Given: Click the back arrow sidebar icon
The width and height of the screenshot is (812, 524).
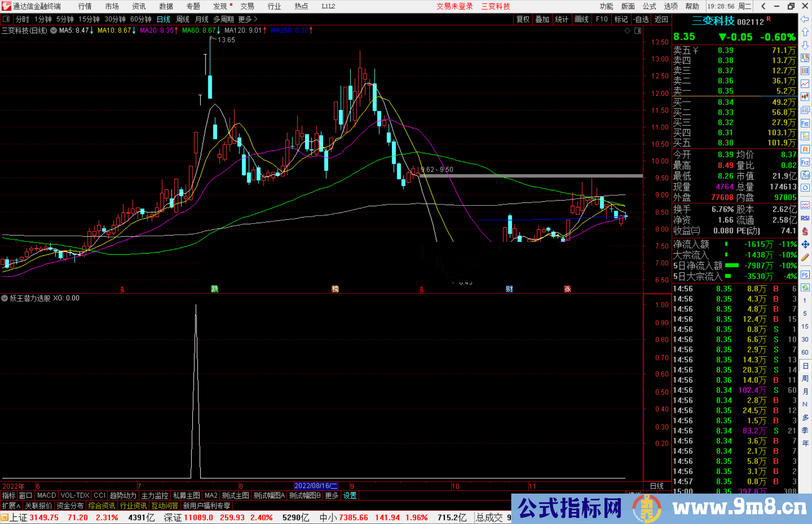Looking at the screenshot, I should [x=805, y=19].
